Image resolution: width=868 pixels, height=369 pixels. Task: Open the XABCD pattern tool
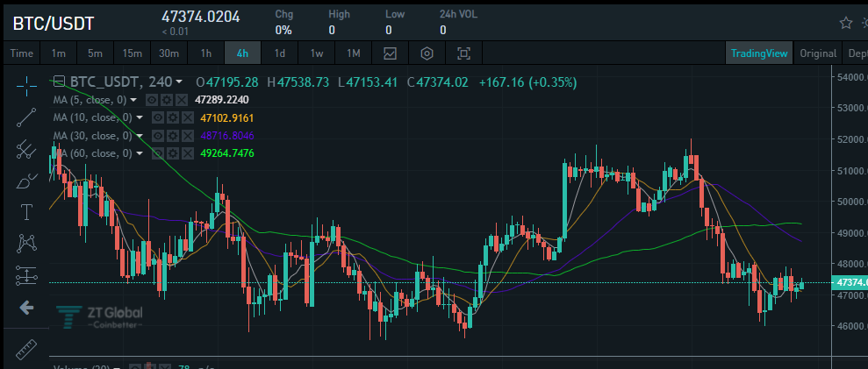(26, 243)
